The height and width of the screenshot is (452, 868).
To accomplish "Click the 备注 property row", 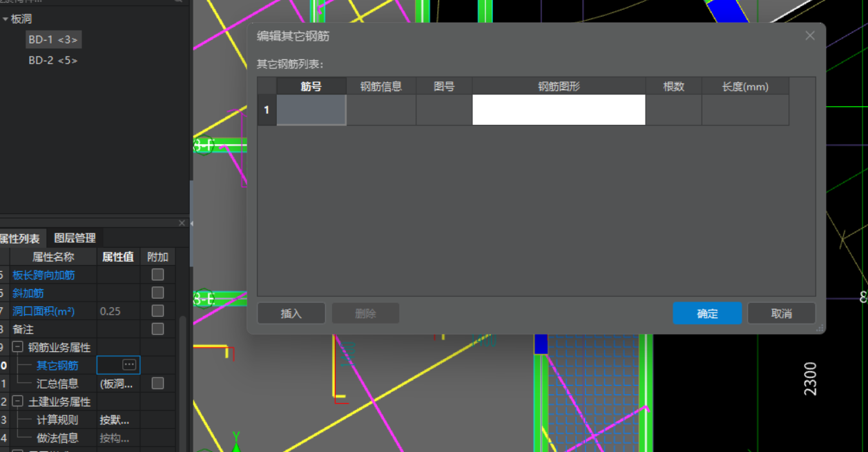I will pos(88,329).
